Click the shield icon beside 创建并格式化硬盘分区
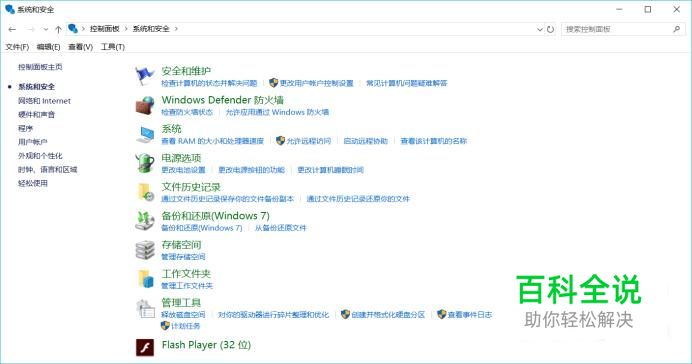This screenshot has height=364, width=692. (346, 315)
